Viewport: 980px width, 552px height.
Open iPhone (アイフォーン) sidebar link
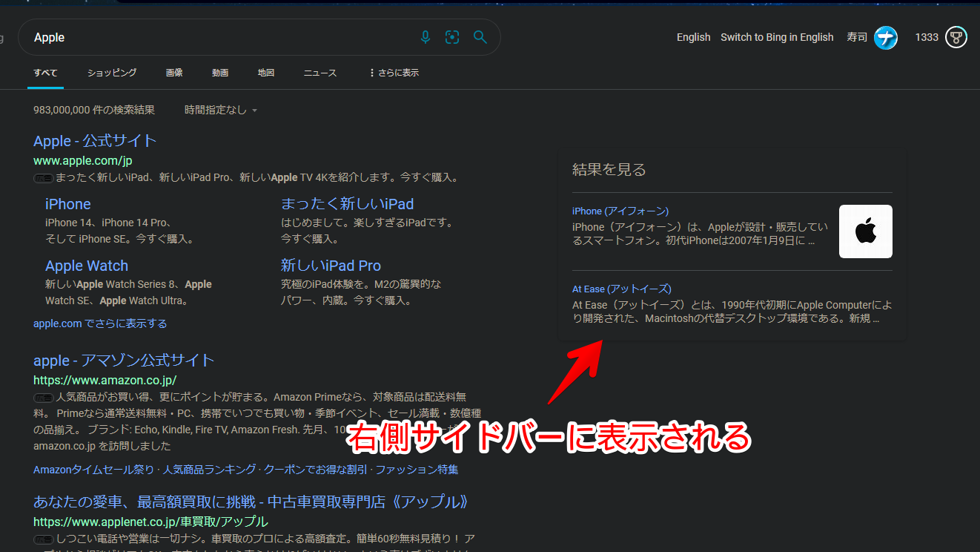point(620,211)
